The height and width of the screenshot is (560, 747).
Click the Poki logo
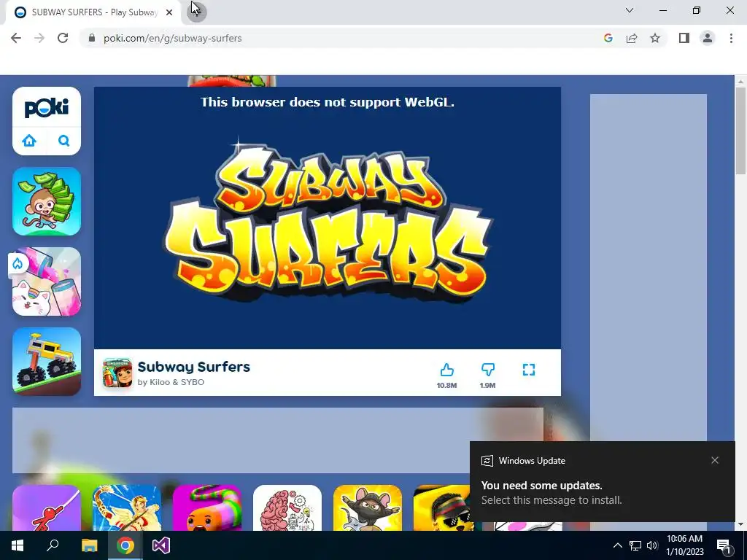tap(47, 108)
